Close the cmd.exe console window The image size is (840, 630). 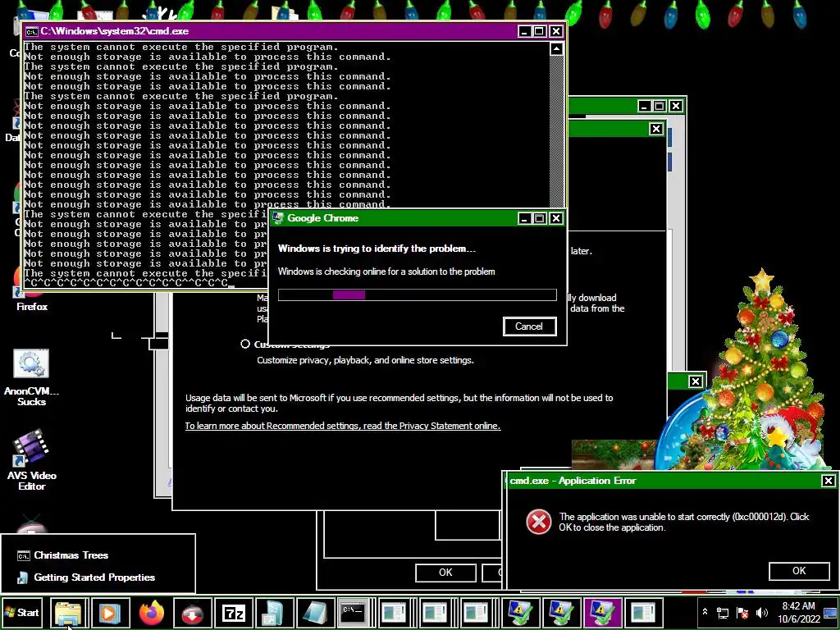pyautogui.click(x=556, y=32)
